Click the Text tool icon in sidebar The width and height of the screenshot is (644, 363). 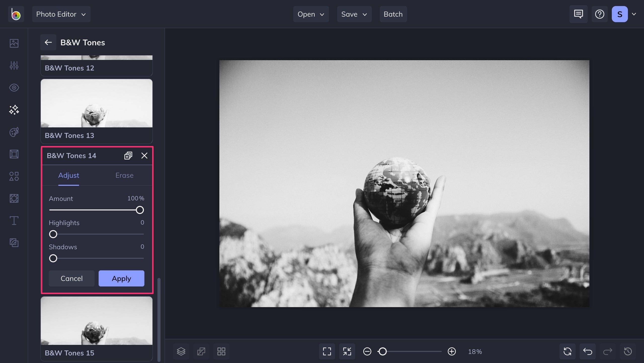tap(14, 221)
